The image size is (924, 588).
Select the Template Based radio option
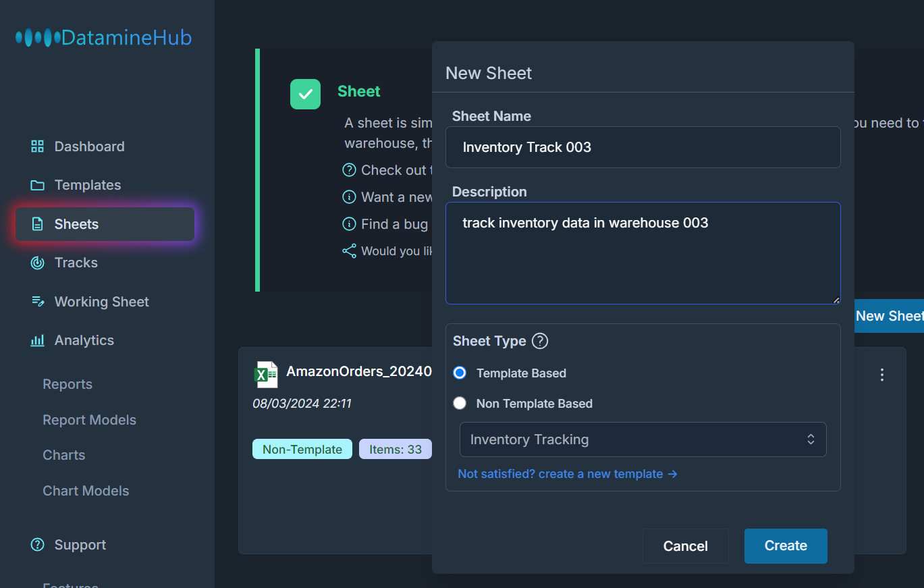tap(460, 373)
